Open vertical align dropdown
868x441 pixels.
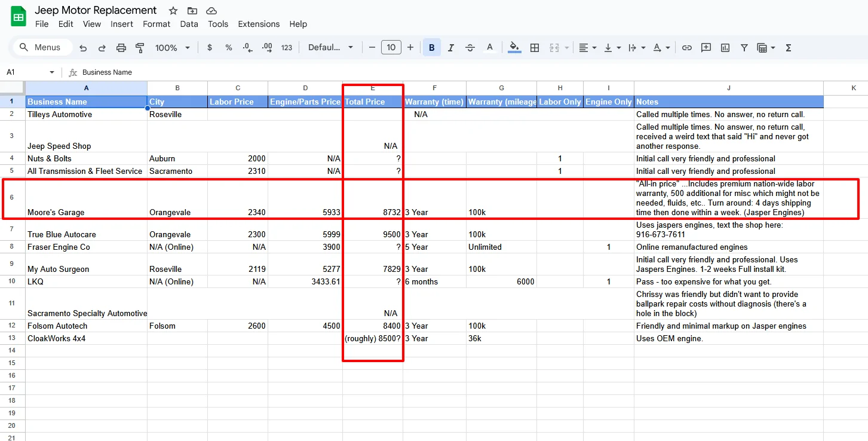[x=612, y=48]
